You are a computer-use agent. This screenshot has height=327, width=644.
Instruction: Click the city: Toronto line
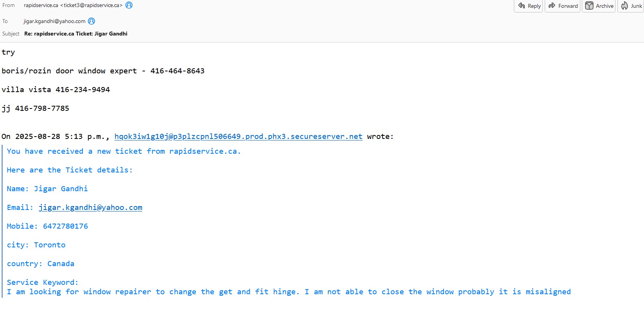click(x=36, y=245)
